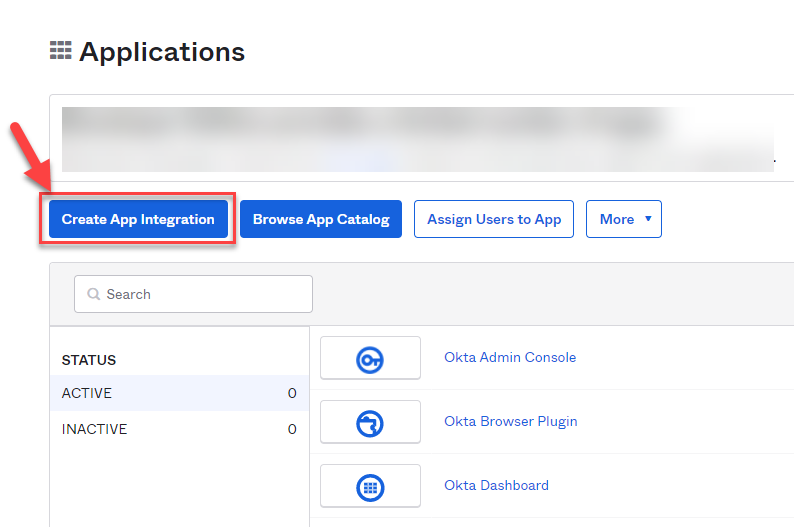Open Browse App Catalog
794x527 pixels.
pos(321,219)
